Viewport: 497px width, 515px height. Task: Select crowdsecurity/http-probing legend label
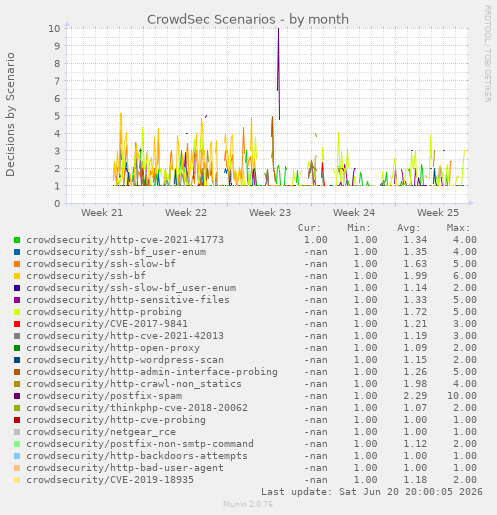pos(104,312)
